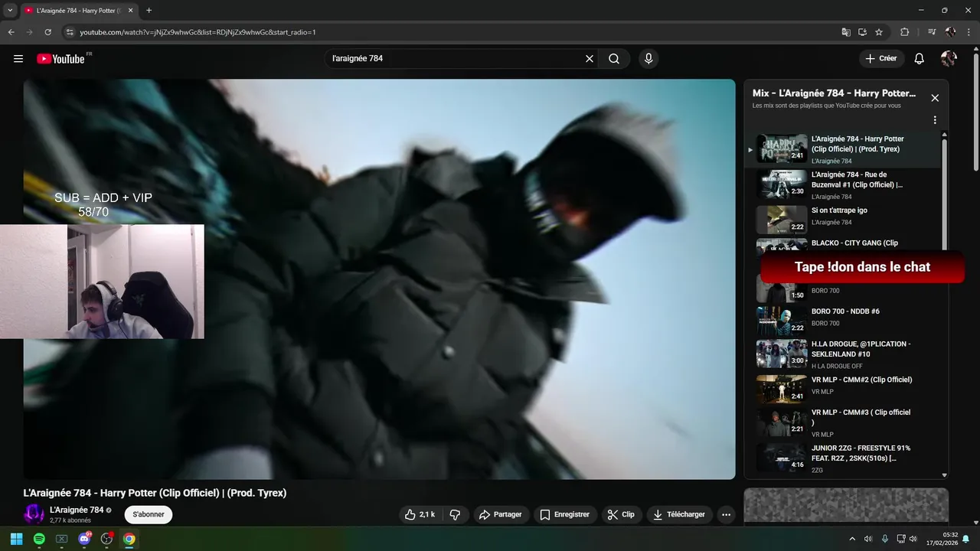980x551 pixels.
Task: Play VR MLP - CMM#3 playlist item
Action: coord(842,423)
